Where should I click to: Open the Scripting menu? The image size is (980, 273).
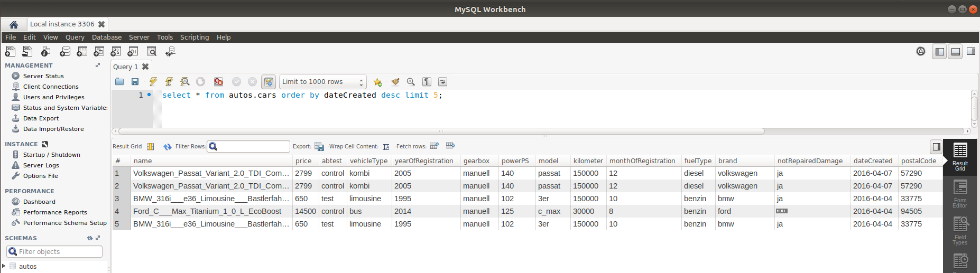click(194, 37)
